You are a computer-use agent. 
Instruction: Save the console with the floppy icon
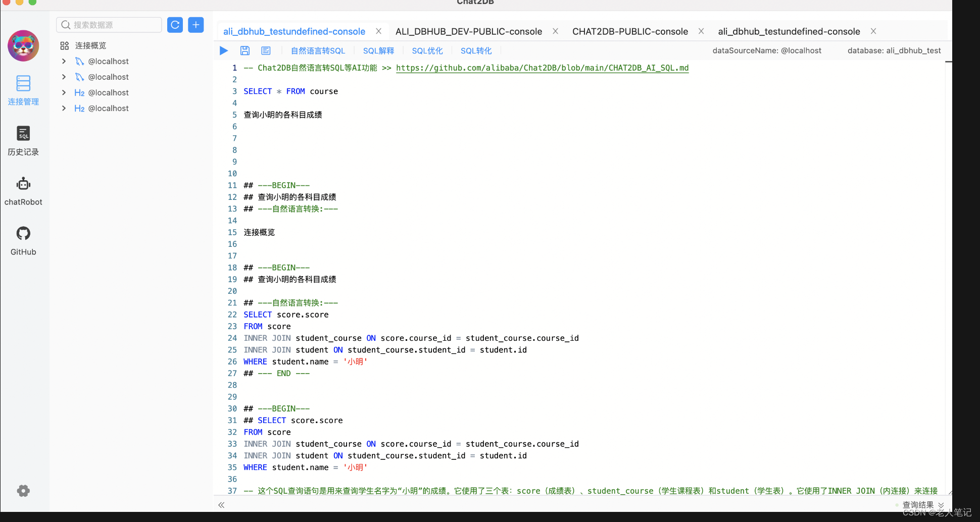pos(245,50)
